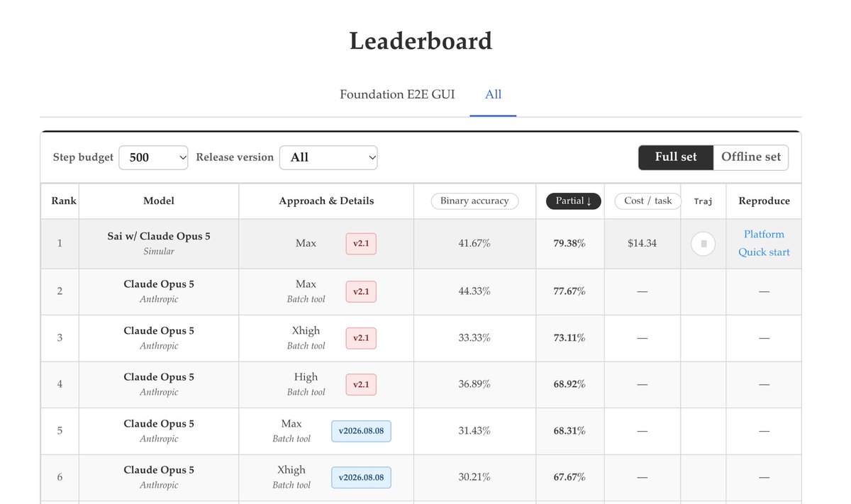851x504 pixels.
Task: Sort by Partial column pill
Action: coord(574,201)
